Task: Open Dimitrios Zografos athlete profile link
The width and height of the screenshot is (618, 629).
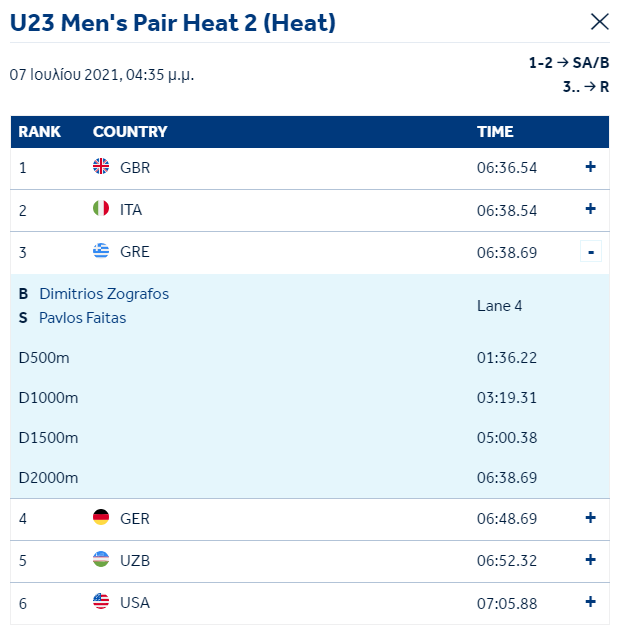Action: pyautogui.click(x=104, y=294)
